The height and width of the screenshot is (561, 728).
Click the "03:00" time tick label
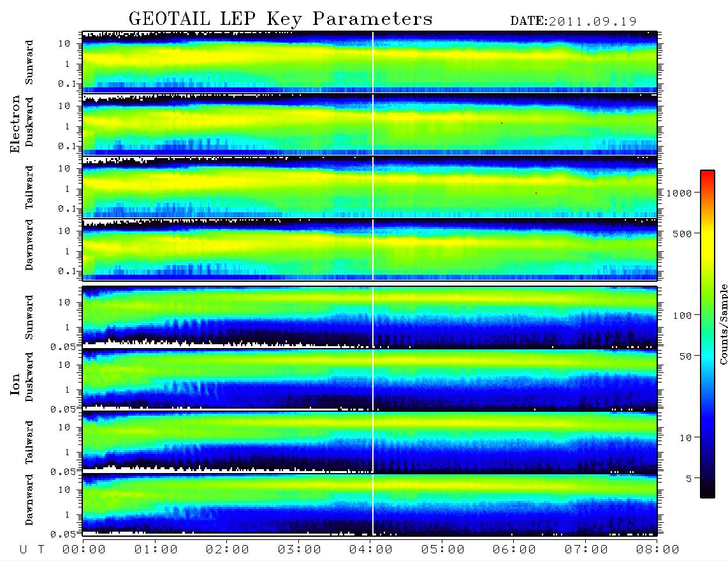pyautogui.click(x=299, y=550)
